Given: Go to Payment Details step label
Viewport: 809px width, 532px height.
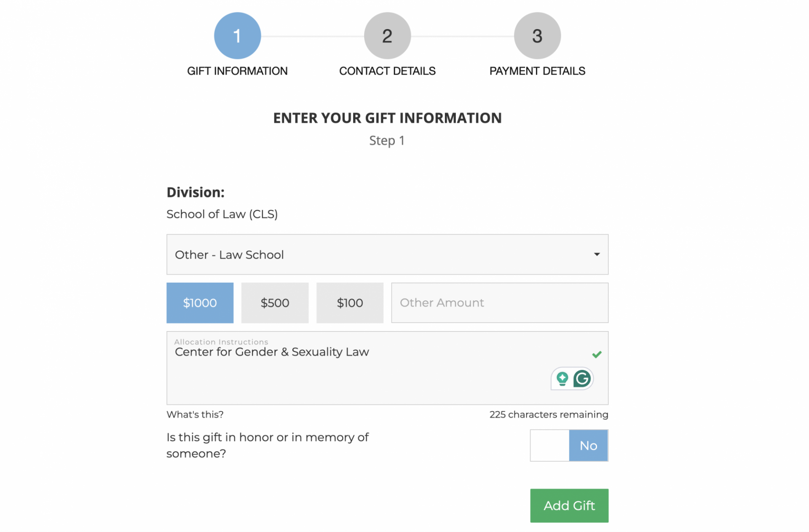Looking at the screenshot, I should [537, 71].
